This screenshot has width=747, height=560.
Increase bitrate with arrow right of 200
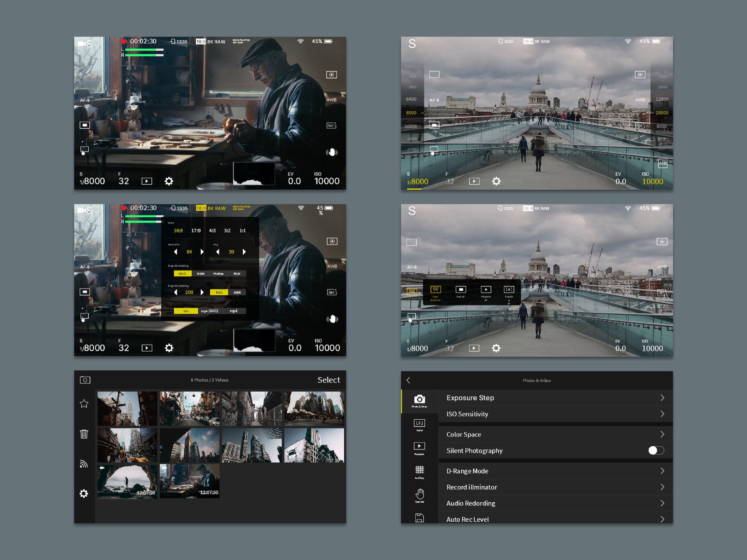202,292
